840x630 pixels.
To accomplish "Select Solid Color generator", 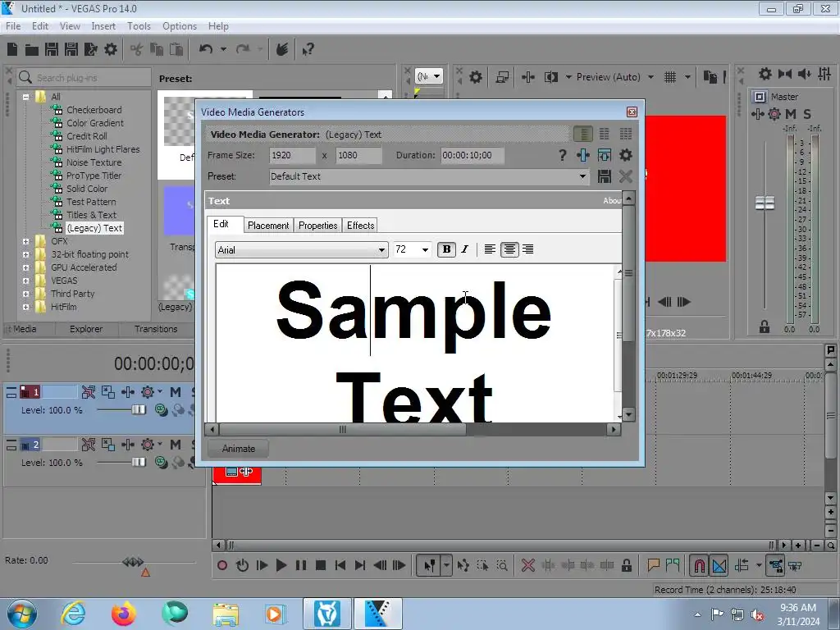I will [87, 189].
